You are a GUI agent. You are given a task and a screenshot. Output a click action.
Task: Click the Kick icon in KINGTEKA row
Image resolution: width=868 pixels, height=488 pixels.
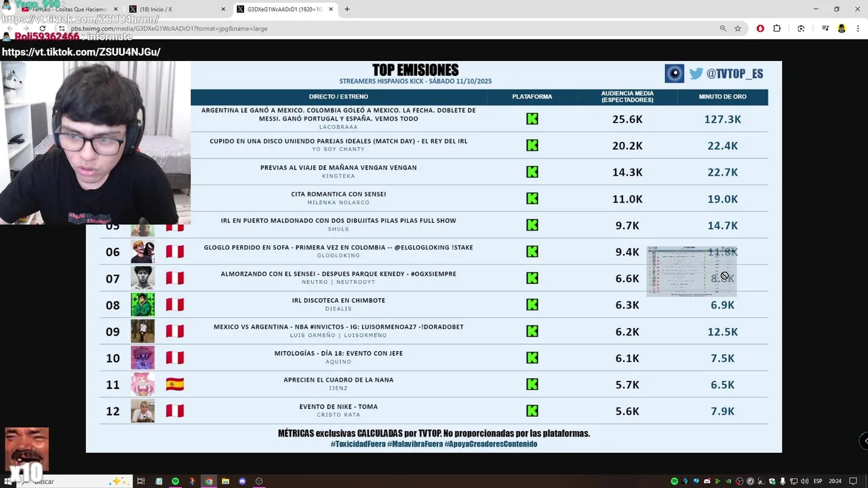coord(532,172)
